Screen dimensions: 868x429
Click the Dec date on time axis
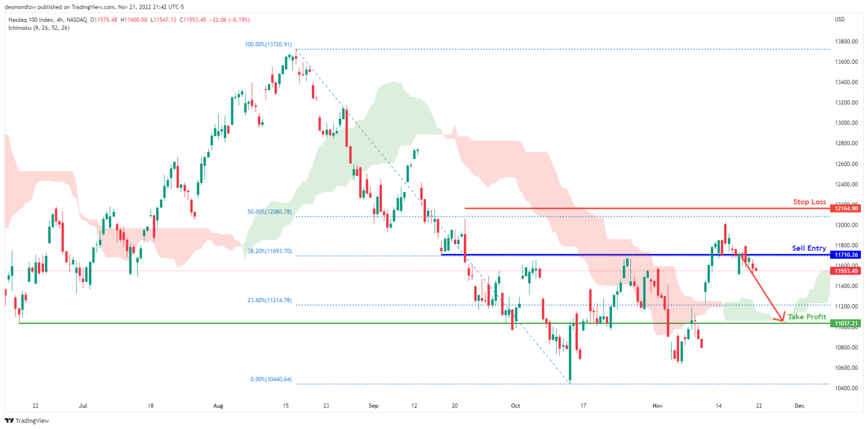[x=800, y=406]
